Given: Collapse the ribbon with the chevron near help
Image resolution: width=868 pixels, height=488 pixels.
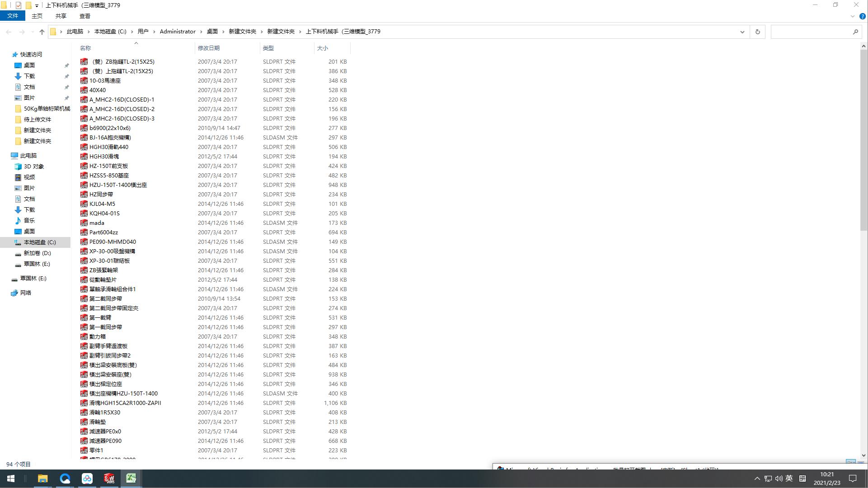Looking at the screenshot, I should point(852,16).
